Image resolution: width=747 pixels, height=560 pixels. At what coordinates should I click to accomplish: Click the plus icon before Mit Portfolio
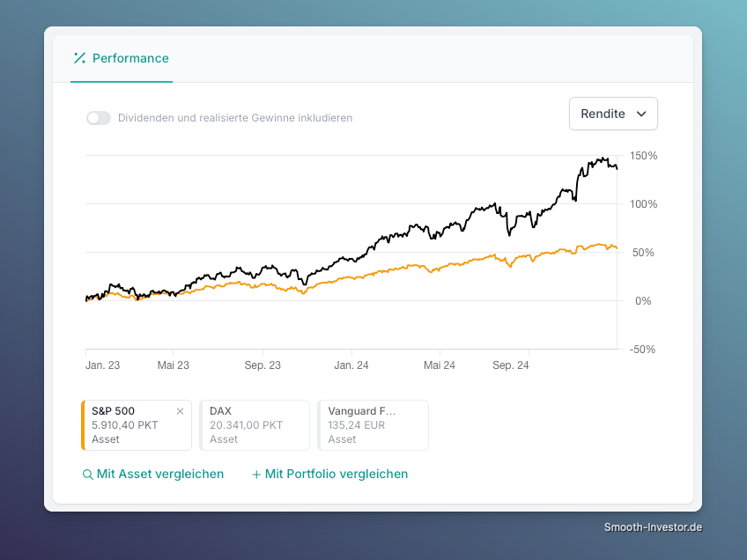pyautogui.click(x=256, y=475)
